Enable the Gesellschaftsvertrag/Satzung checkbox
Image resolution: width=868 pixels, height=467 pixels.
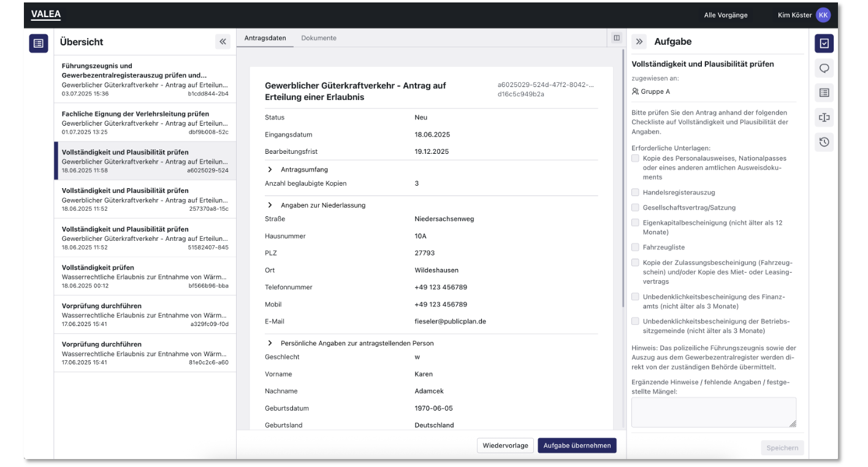coord(635,208)
